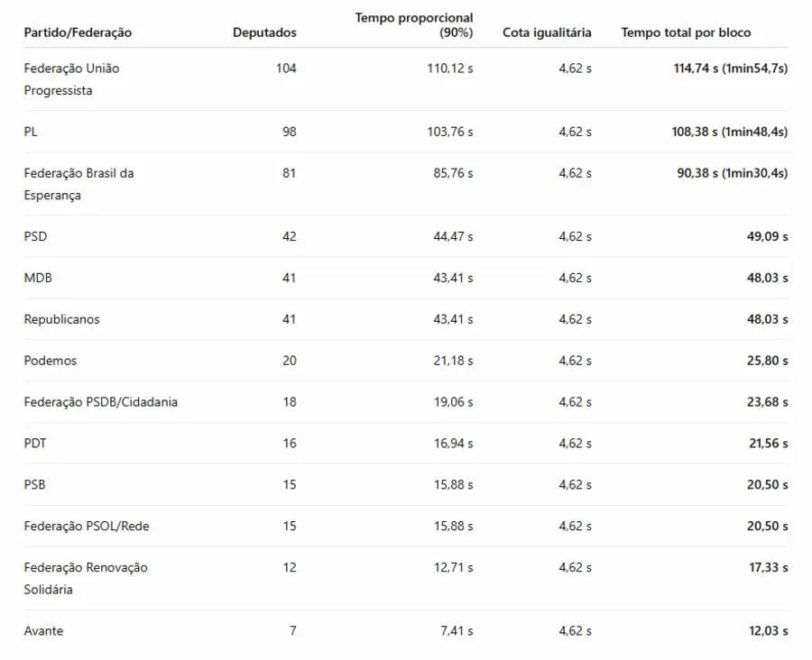This screenshot has width=812, height=660.
Task: Select the PL party cell
Action: click(31, 132)
